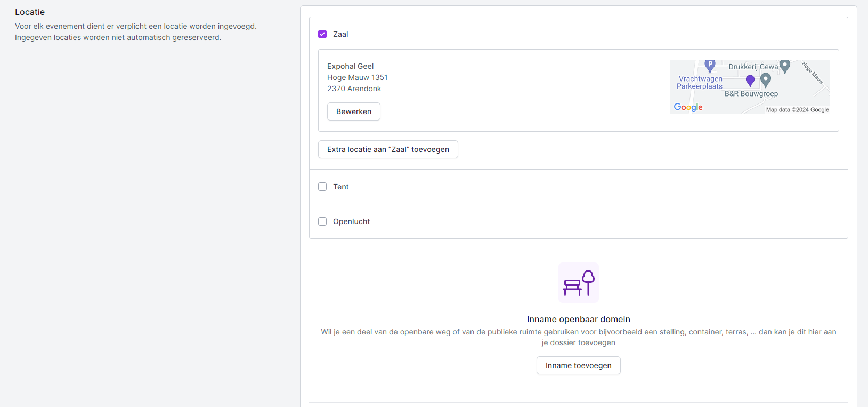Click the purple bench and tree icon
This screenshot has height=407, width=868.
click(x=578, y=283)
